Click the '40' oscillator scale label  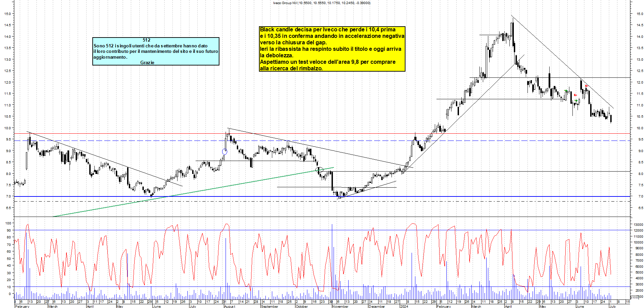click(9, 265)
